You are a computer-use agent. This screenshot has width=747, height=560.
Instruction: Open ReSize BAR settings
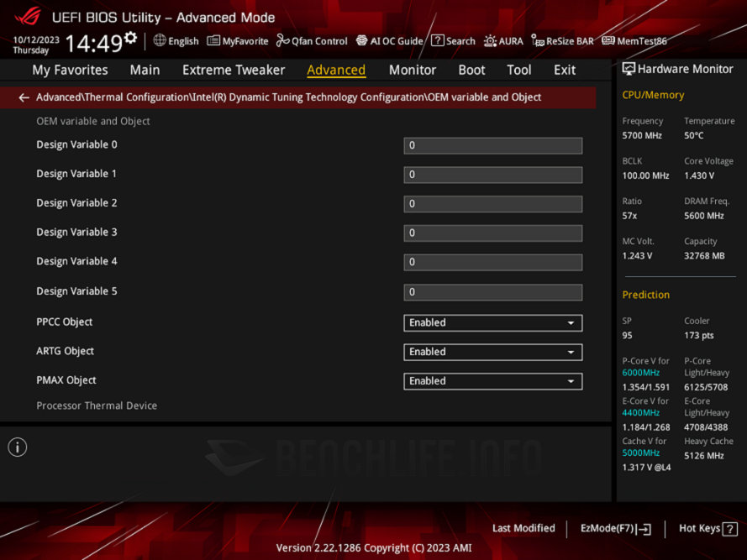tap(562, 40)
